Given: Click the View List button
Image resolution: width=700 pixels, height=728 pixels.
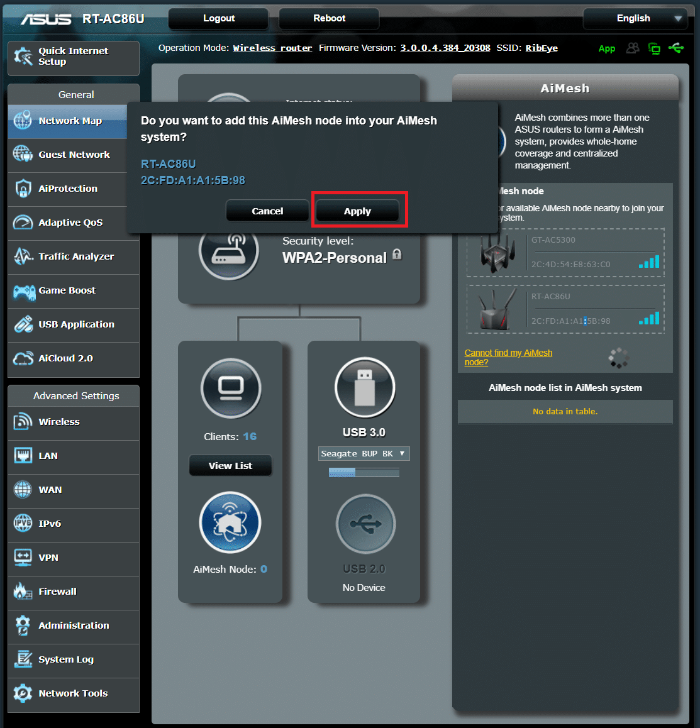Looking at the screenshot, I should coord(230,466).
